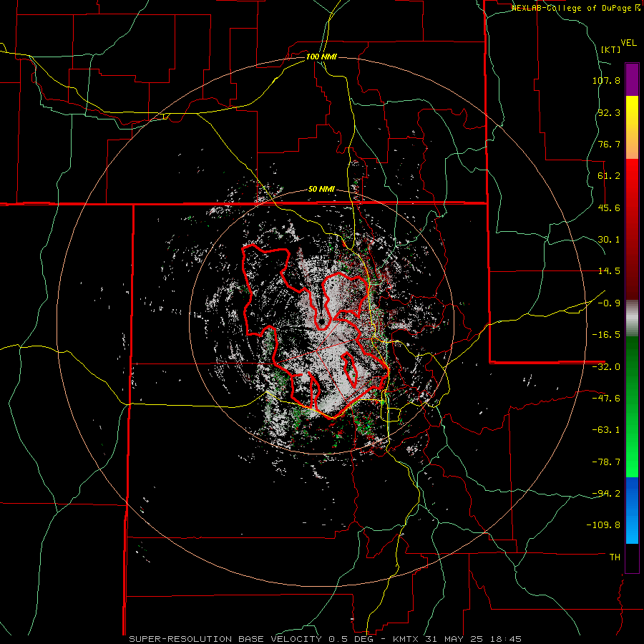Click the 100 NMI range ring label
The image size is (644, 644).
321,57
